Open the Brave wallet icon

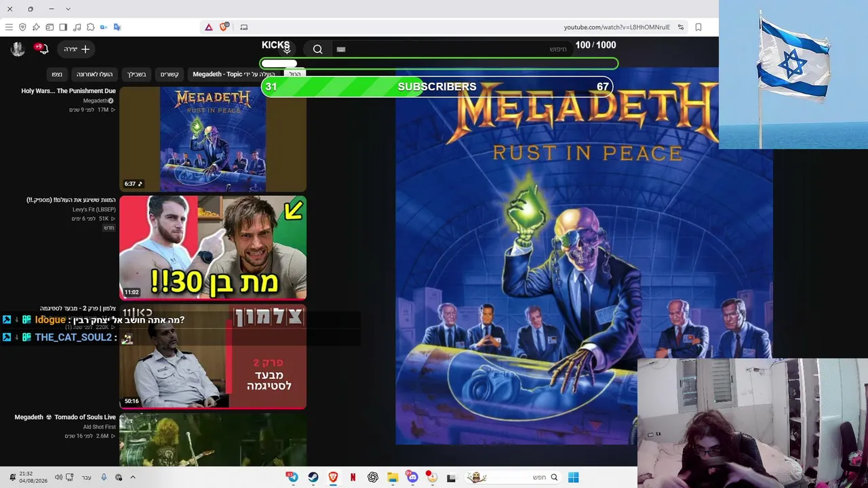(50, 27)
